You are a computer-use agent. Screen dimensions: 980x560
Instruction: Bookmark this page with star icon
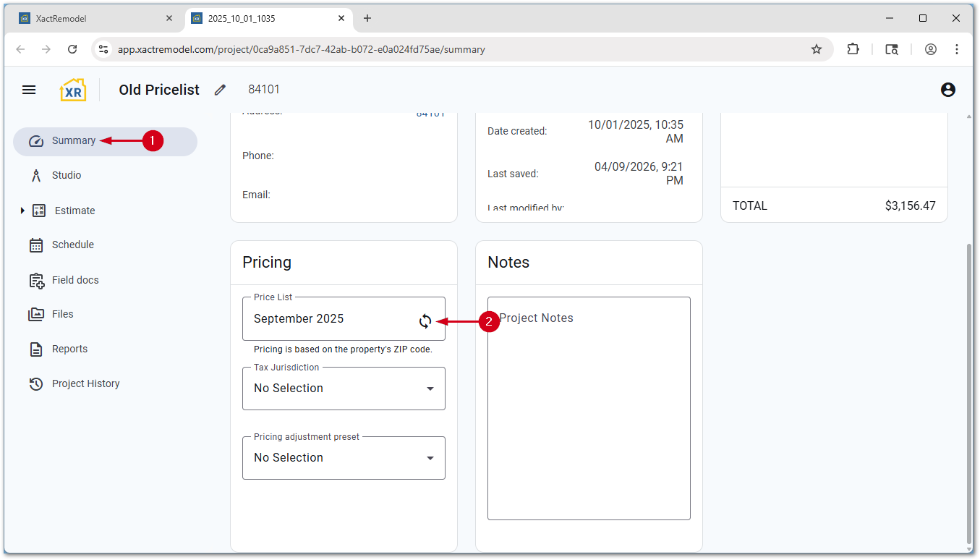click(817, 49)
